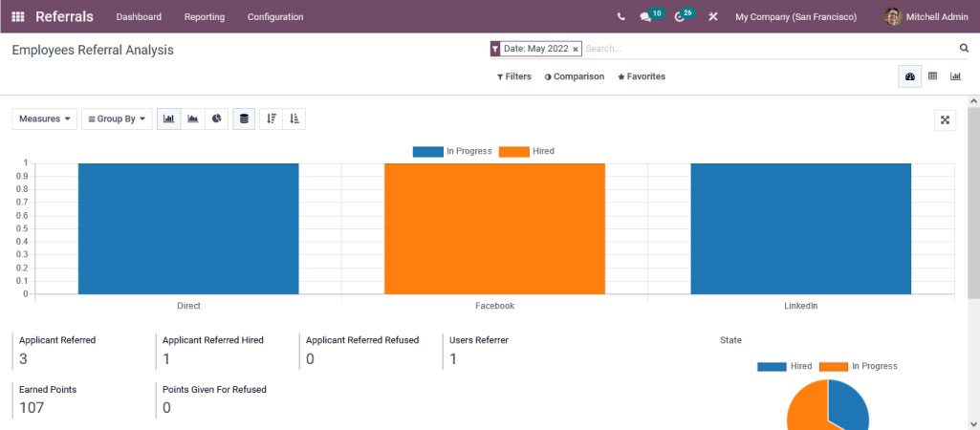Click Mitchell Admin avatar picture

pos(893,17)
